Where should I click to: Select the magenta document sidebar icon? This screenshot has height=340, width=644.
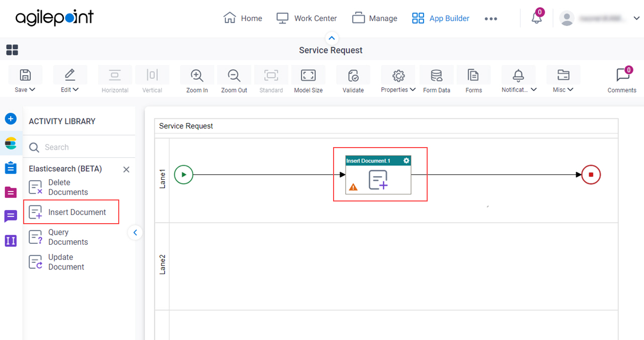(x=11, y=192)
